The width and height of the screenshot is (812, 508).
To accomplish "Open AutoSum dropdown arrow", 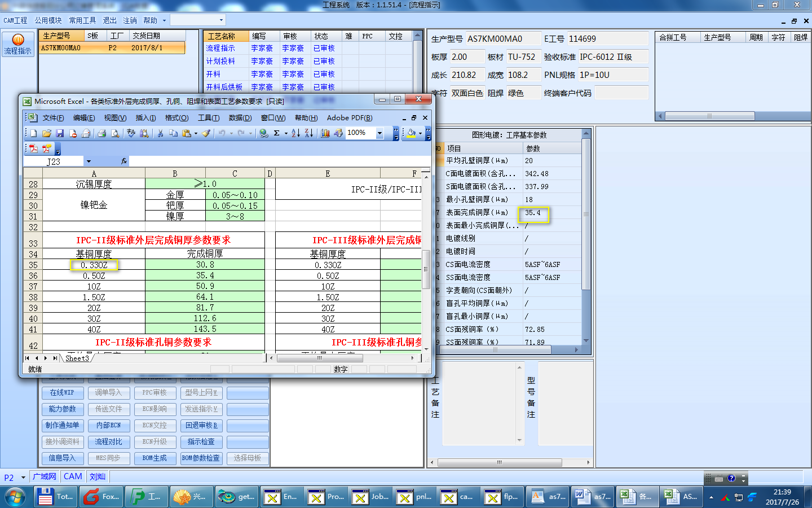I will pyautogui.click(x=286, y=133).
